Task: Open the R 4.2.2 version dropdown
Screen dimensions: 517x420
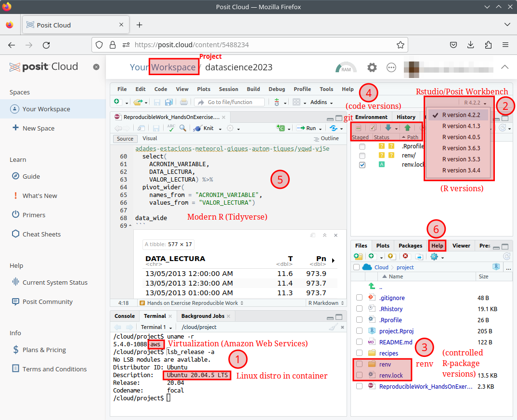Action: [x=475, y=103]
